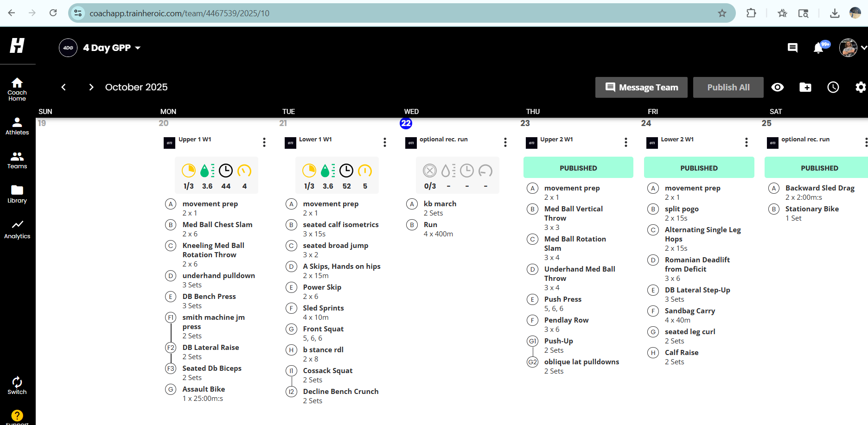
Task: Select today's date 22
Action: (406, 123)
